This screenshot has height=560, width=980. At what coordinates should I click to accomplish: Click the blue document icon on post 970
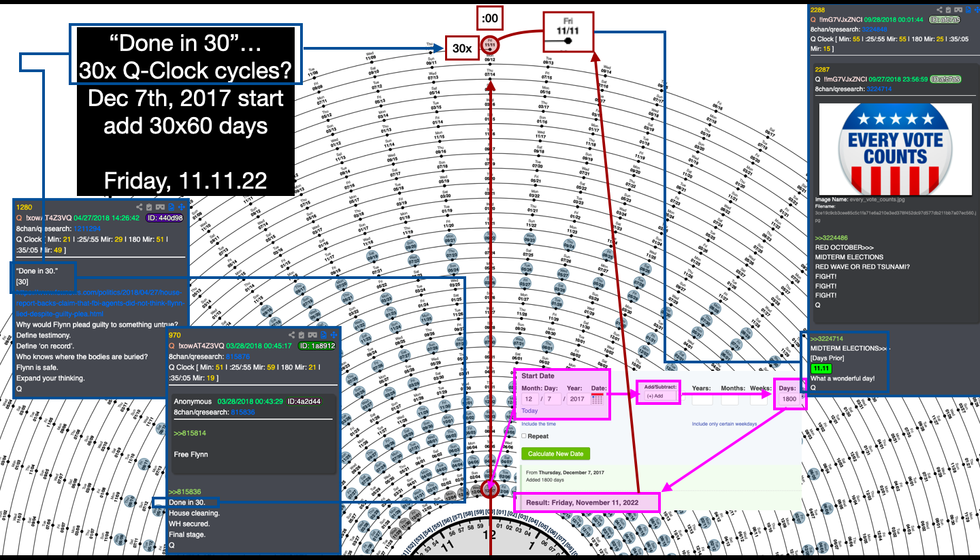coord(323,335)
